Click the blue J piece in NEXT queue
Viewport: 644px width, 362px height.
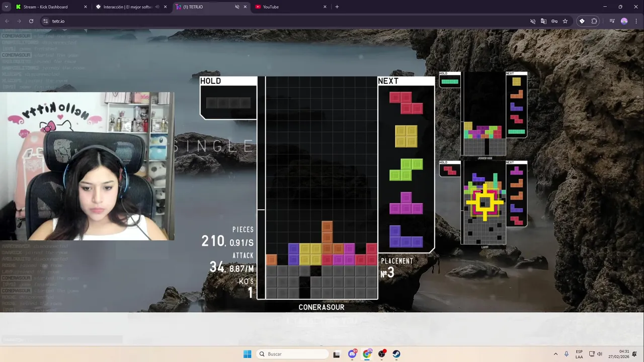point(406,236)
